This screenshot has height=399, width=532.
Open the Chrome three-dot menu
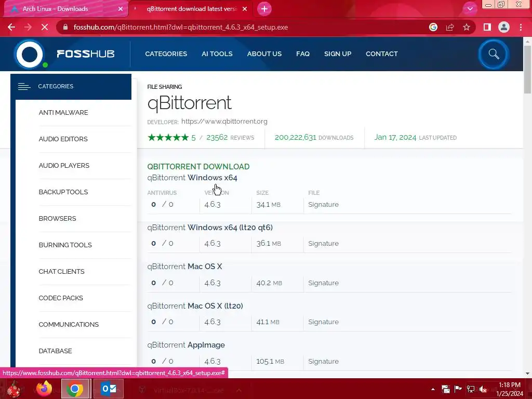(521, 27)
